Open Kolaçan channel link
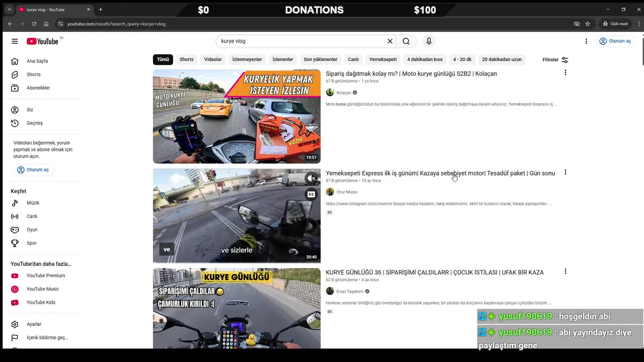This screenshot has width=644, height=362. click(x=344, y=93)
